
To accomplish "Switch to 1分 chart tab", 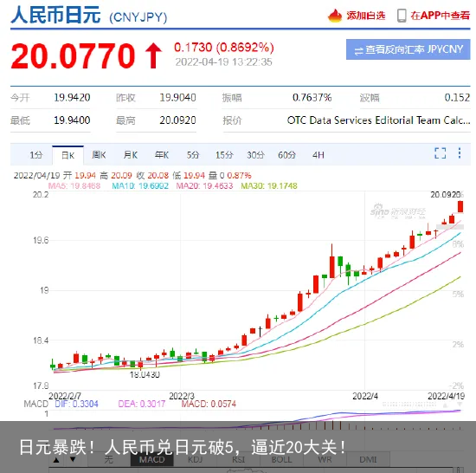I will click(35, 155).
